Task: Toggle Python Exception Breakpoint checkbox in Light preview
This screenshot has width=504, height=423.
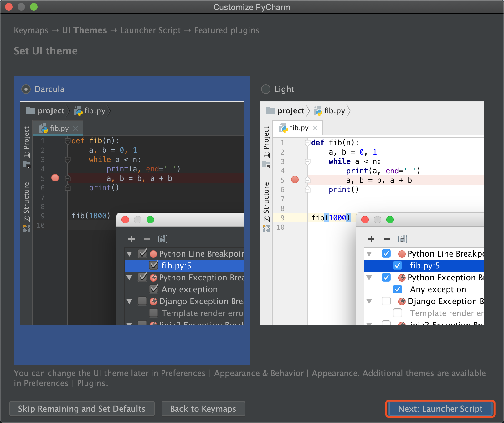Action: [x=386, y=277]
